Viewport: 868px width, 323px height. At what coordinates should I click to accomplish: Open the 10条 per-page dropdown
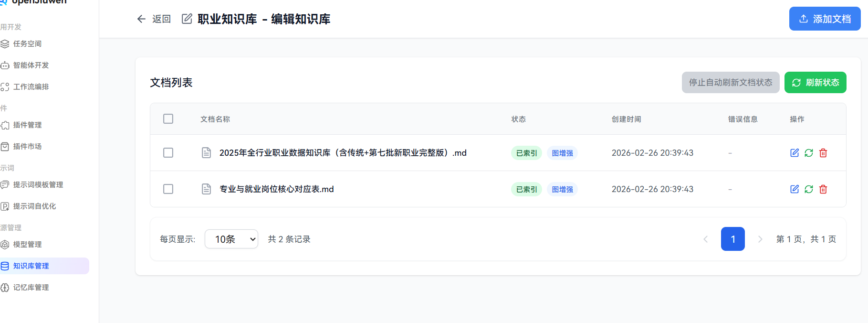point(231,239)
